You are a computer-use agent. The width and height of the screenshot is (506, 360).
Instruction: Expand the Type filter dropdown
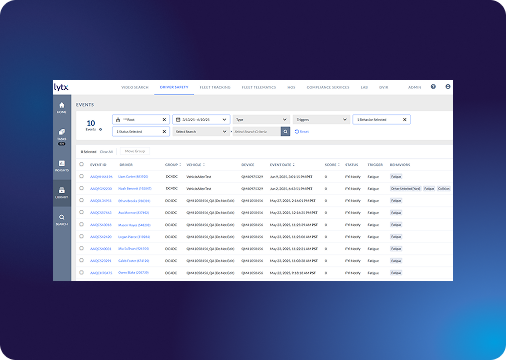tap(261, 120)
